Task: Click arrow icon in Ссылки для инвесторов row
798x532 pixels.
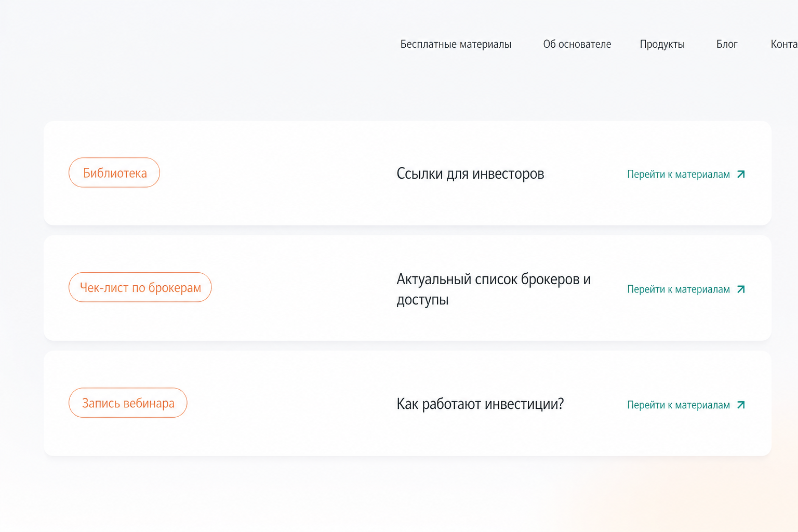Action: (x=741, y=174)
